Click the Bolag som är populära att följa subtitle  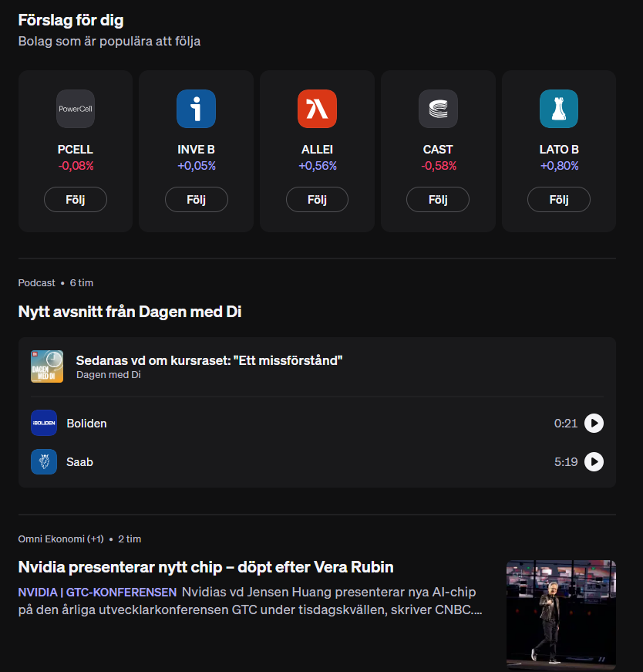click(x=109, y=41)
